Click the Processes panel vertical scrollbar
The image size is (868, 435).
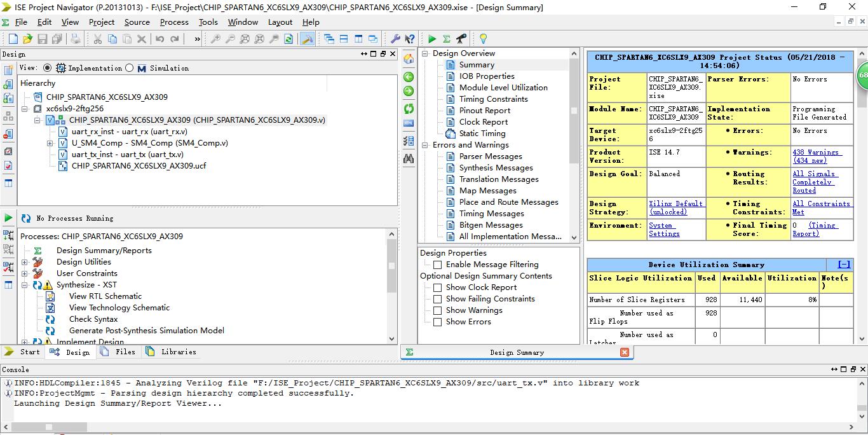(x=391, y=286)
